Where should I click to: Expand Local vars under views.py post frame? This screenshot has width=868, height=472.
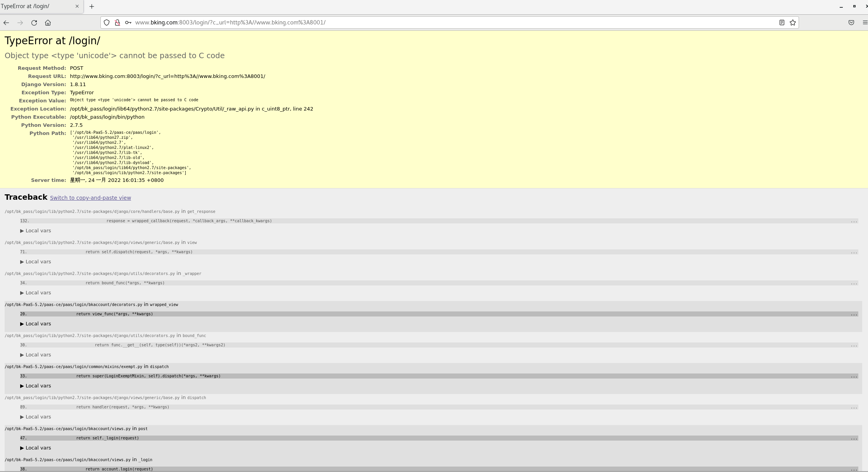(x=36, y=448)
